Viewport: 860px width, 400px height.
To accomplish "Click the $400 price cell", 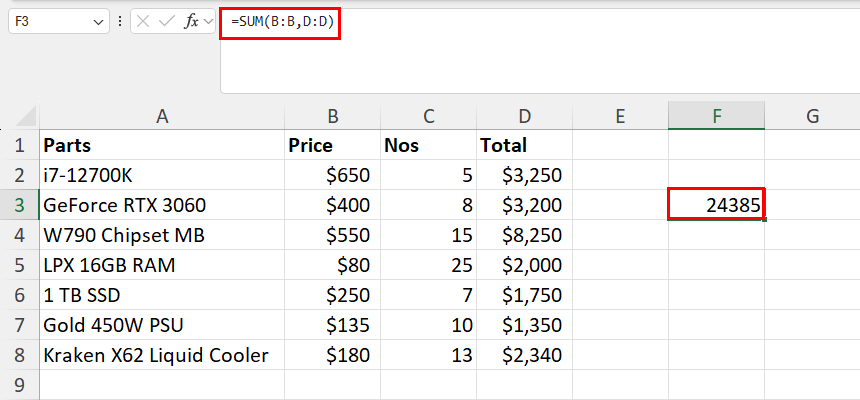I will click(332, 205).
